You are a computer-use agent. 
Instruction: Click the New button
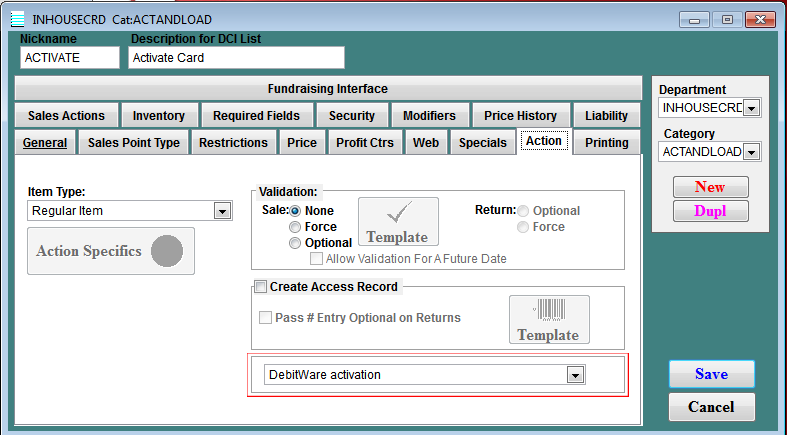[711, 187]
